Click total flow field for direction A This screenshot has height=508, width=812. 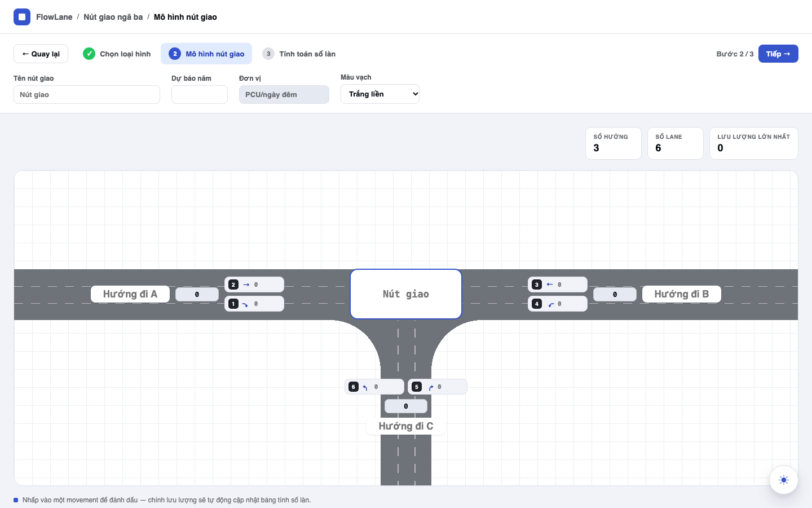coord(197,294)
